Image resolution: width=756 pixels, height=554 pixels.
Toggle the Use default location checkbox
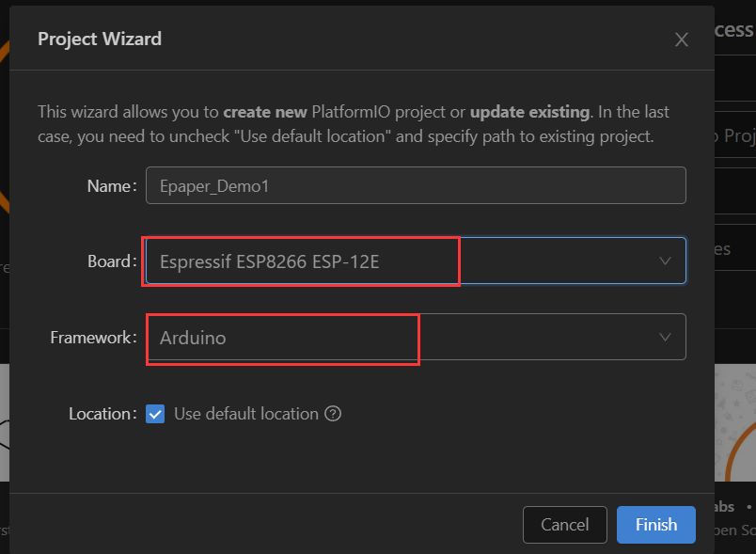tap(155, 414)
